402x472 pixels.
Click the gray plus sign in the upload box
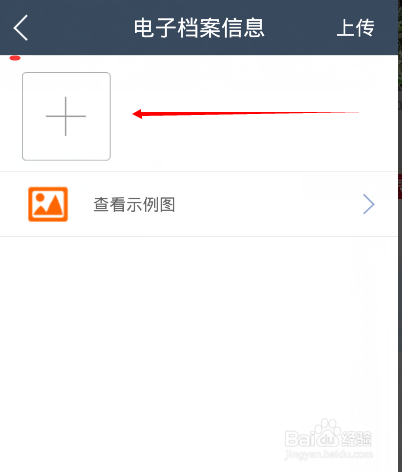(x=66, y=116)
